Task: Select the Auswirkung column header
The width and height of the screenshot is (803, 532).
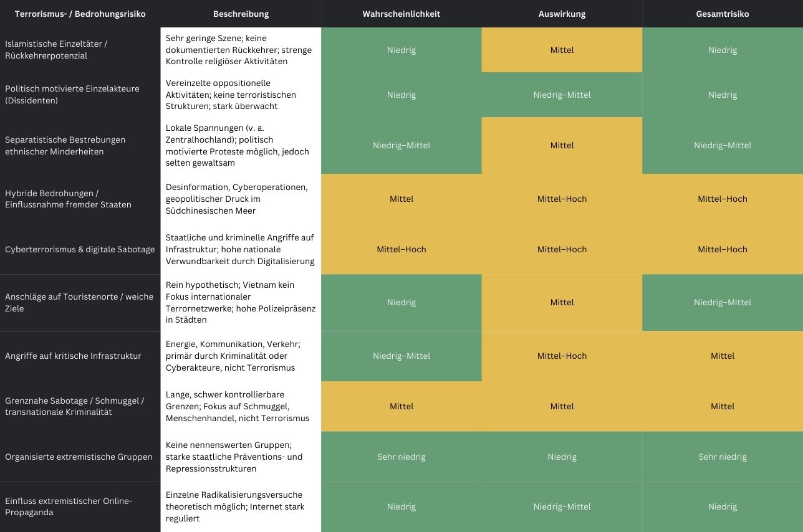Action: pyautogui.click(x=562, y=14)
